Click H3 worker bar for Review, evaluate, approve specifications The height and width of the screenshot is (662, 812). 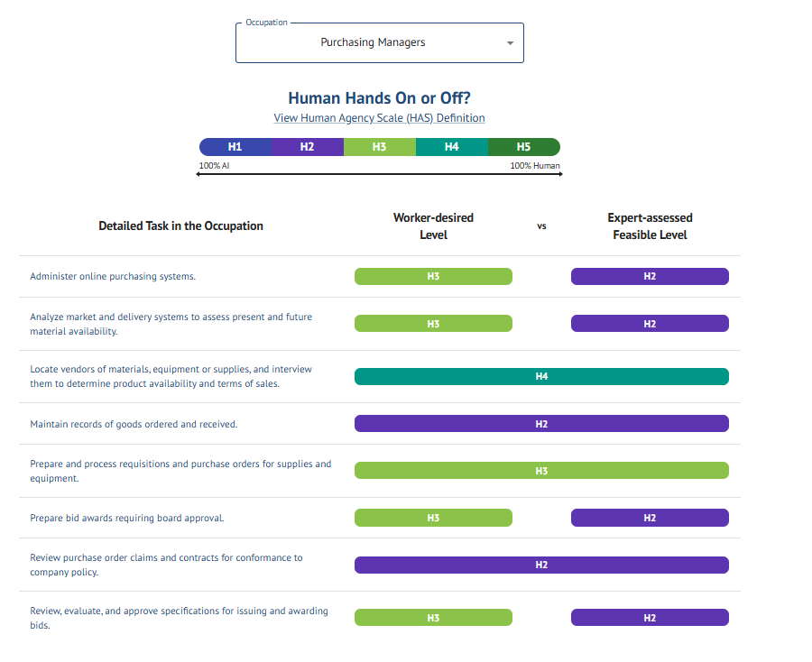point(433,618)
